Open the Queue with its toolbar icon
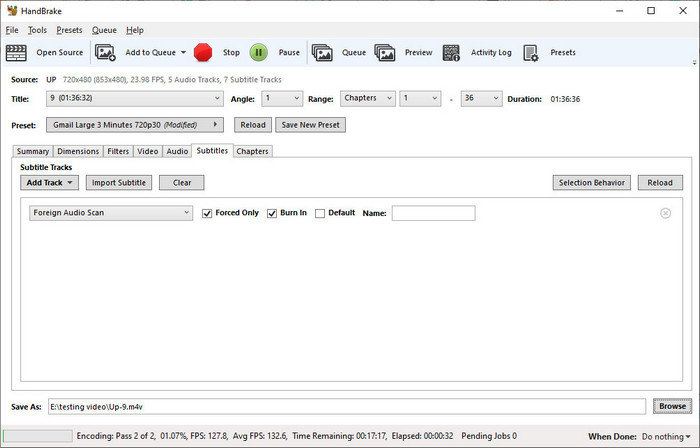700x448 pixels. pyautogui.click(x=322, y=53)
